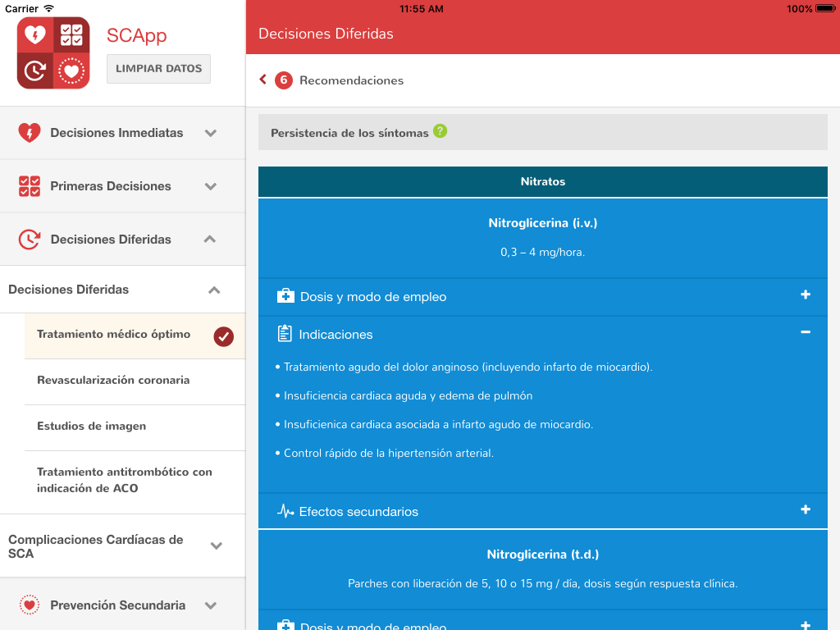Select the Decisiones Diferidas clock icon
Image resolution: width=840 pixels, height=630 pixels.
coord(30,240)
